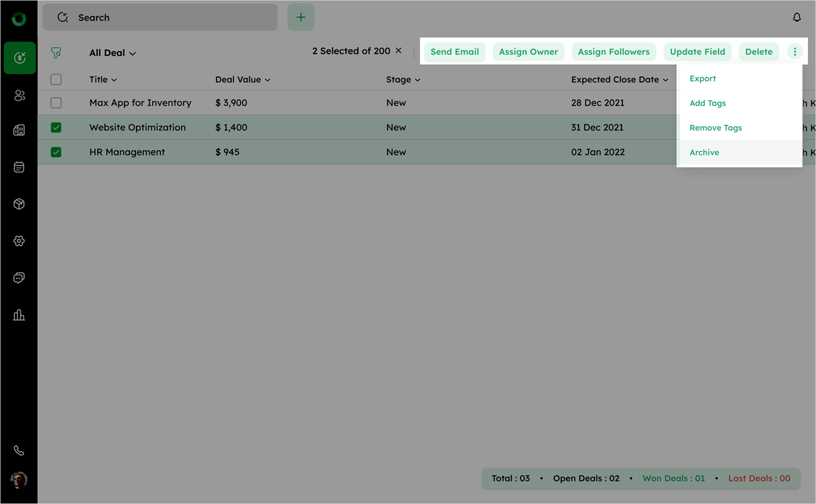
Task: Uncheck the Website Optimization row checkbox
Action: click(56, 127)
